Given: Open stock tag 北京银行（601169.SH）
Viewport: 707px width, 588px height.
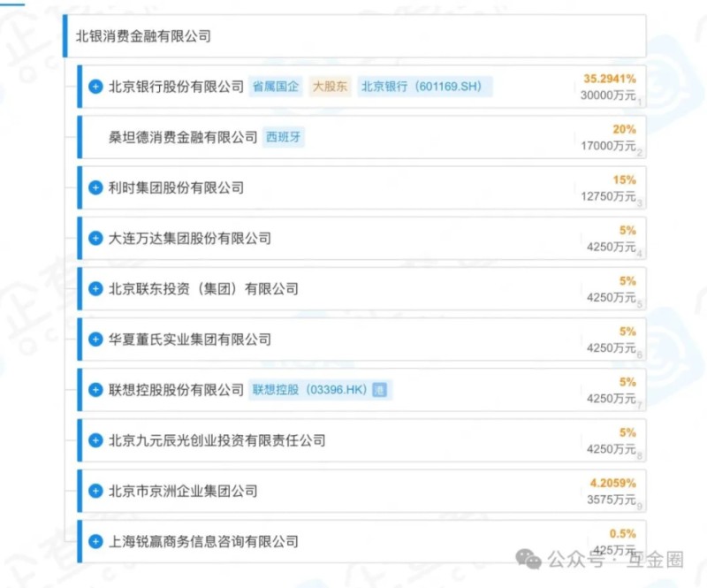Looking at the screenshot, I should [x=425, y=87].
